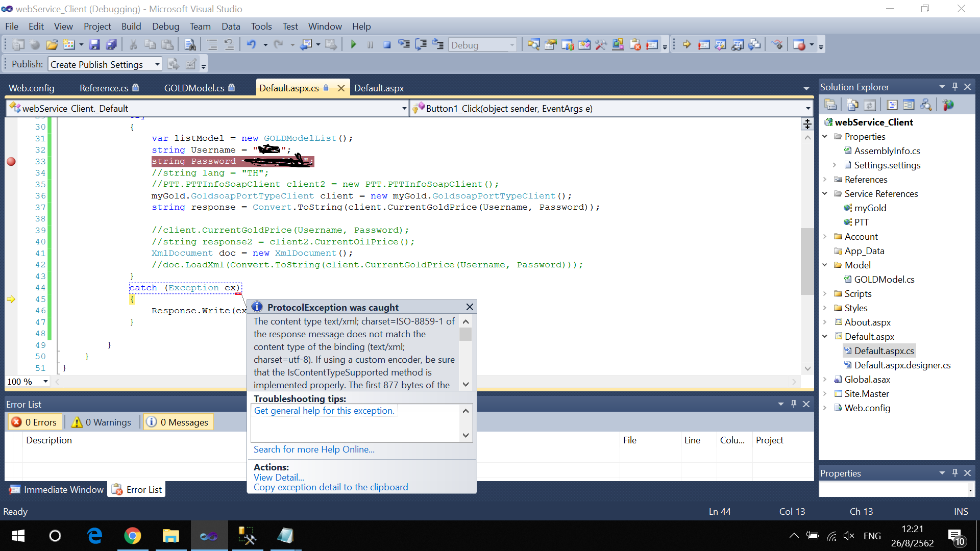Viewport: 980px width, 551px height.
Task: Collapse the Service References node
Action: click(825, 193)
